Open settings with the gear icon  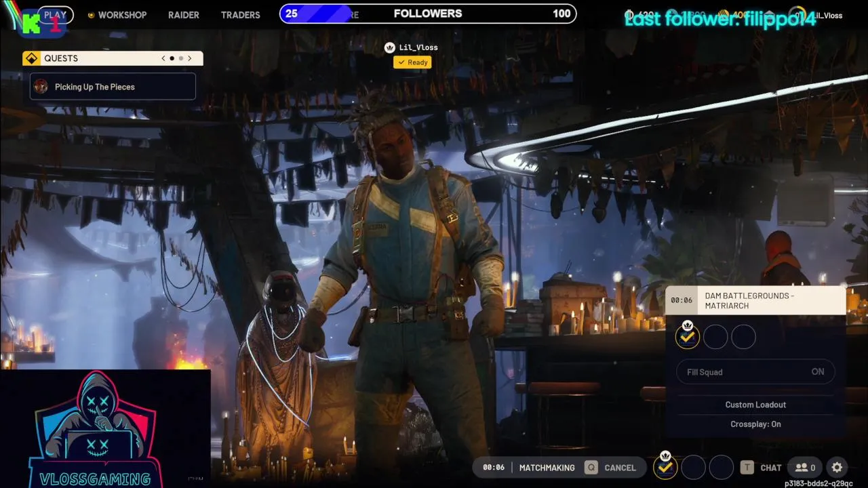pyautogui.click(x=837, y=468)
